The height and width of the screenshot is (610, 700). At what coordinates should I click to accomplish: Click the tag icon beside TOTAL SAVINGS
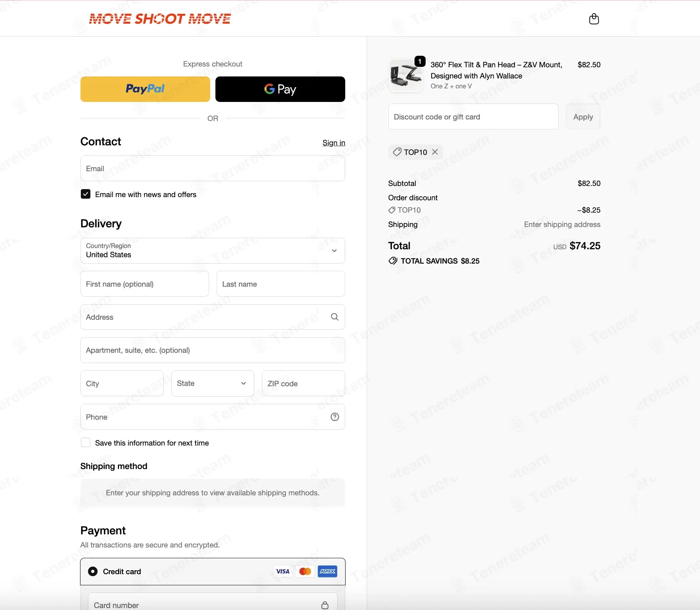point(393,261)
